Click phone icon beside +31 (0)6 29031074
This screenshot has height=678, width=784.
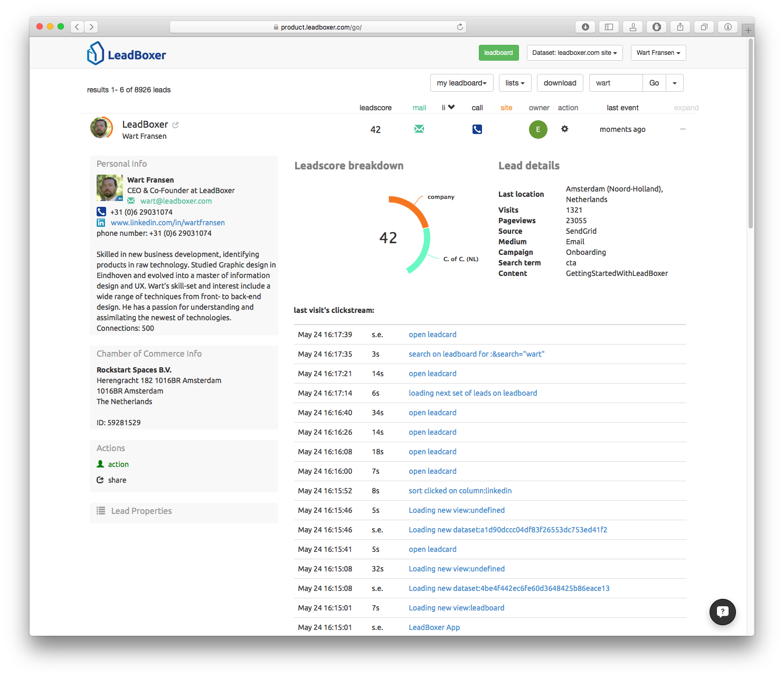pos(101,212)
